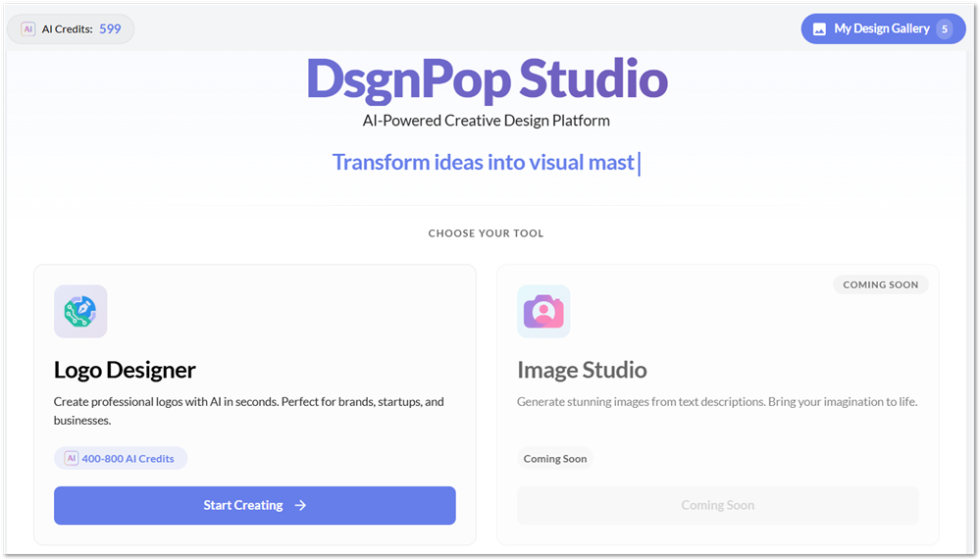This screenshot has width=980, height=560.
Task: Click the Logo Designer description text
Action: [249, 411]
